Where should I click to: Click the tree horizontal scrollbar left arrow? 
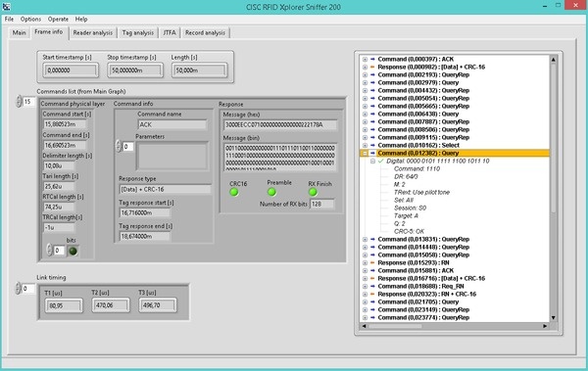(364, 326)
